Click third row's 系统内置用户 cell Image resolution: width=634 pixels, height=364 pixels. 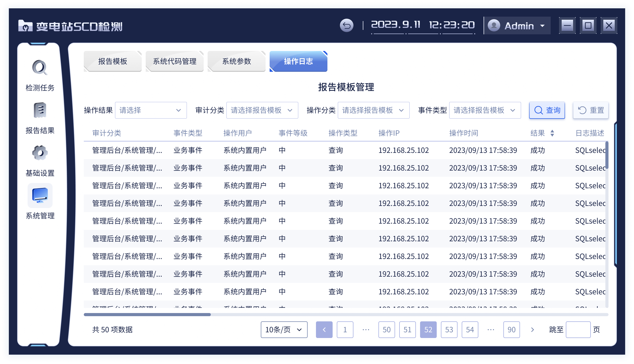(245, 186)
